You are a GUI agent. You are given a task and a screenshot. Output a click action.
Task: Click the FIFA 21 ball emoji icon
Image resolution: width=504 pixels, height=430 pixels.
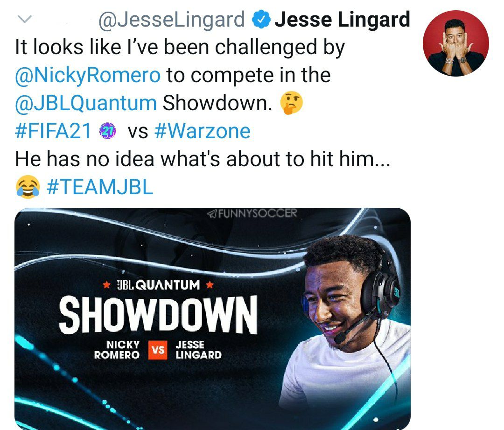107,131
